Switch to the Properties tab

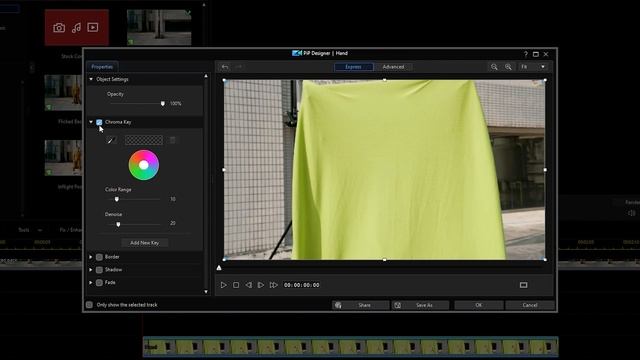click(102, 67)
